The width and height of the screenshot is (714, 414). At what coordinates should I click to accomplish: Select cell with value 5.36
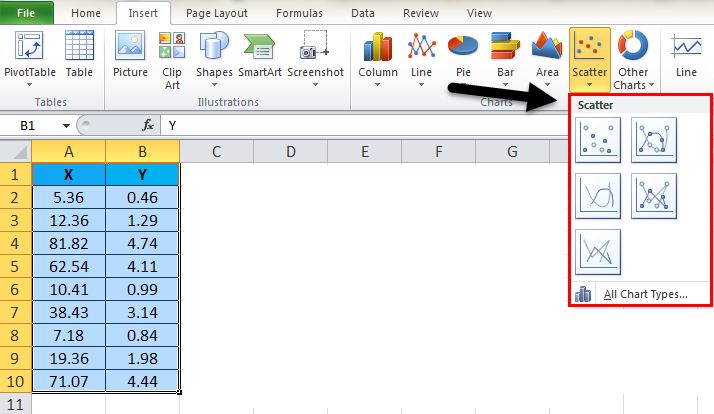point(68,198)
